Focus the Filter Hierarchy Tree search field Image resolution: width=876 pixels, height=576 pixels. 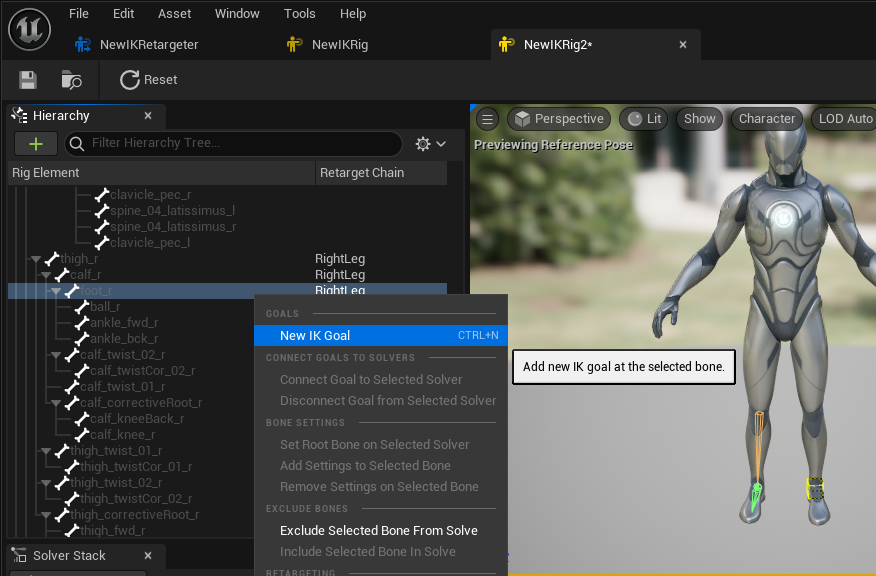[x=234, y=144]
